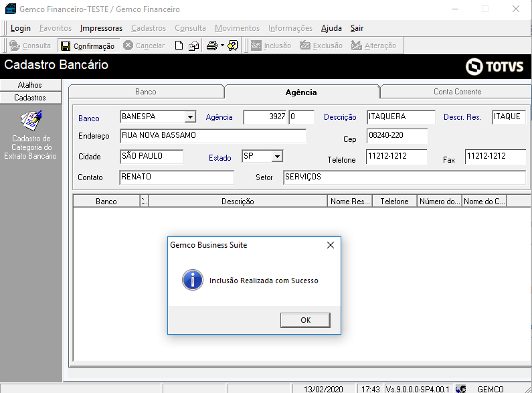Click the Atalhos sidebar button
The image size is (532, 393).
pos(31,85)
